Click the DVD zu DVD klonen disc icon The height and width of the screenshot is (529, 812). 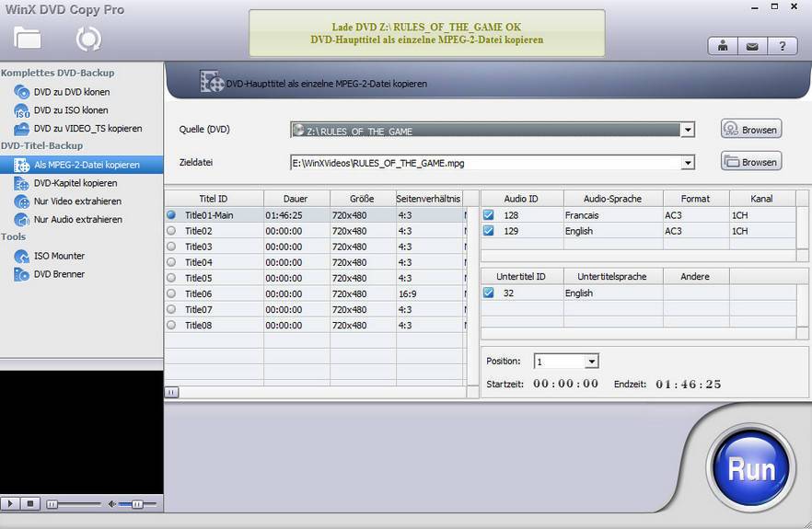[22, 92]
